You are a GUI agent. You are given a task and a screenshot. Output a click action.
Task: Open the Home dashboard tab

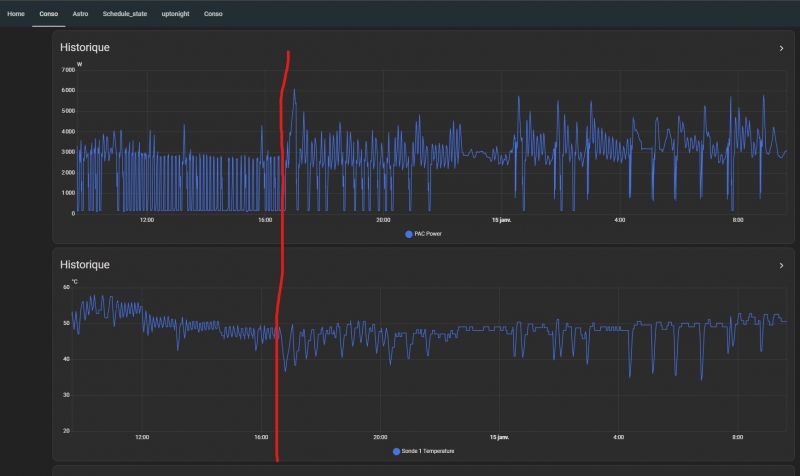coord(16,14)
